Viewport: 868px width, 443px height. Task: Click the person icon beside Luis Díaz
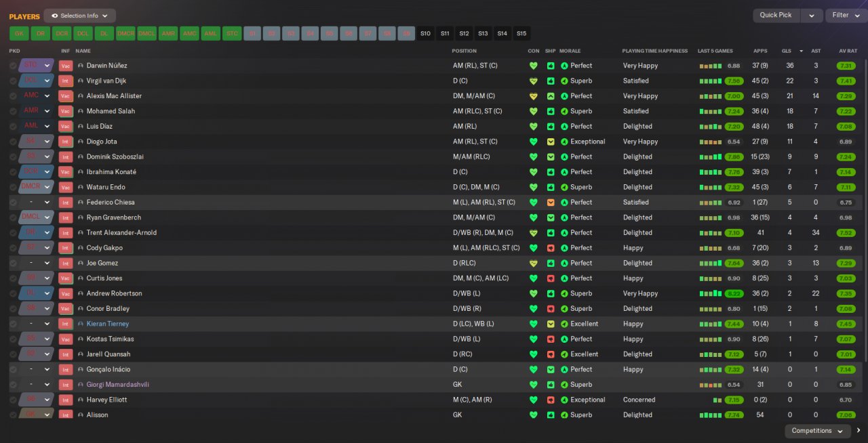coord(81,127)
